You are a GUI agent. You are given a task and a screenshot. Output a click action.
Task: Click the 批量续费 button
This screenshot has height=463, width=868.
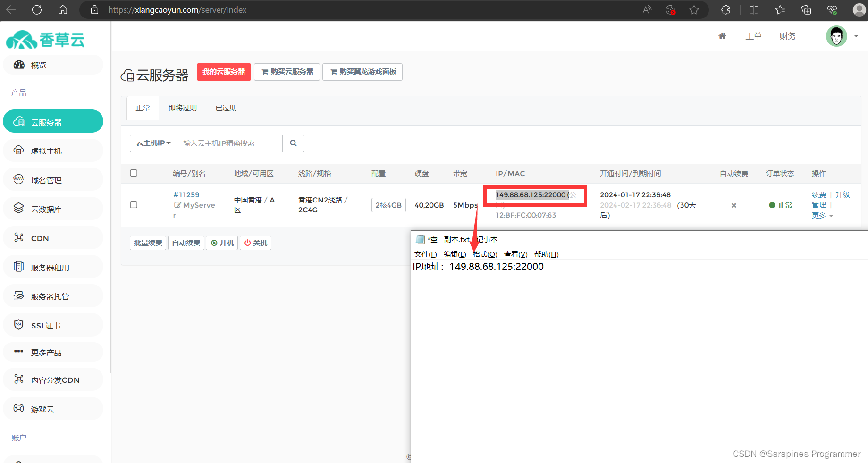click(148, 243)
